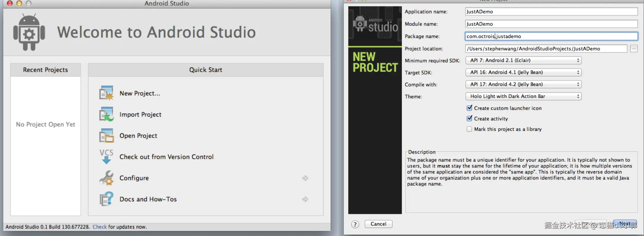Screen dimensions: 644x236
Task: Click the Import Project icon
Action: pos(106,114)
